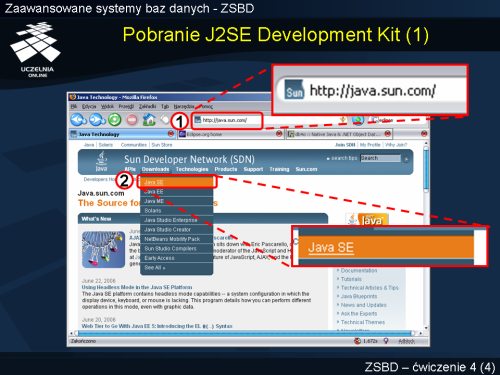500x375 pixels.
Task: Open the Why Join? link
Action: click(396, 145)
